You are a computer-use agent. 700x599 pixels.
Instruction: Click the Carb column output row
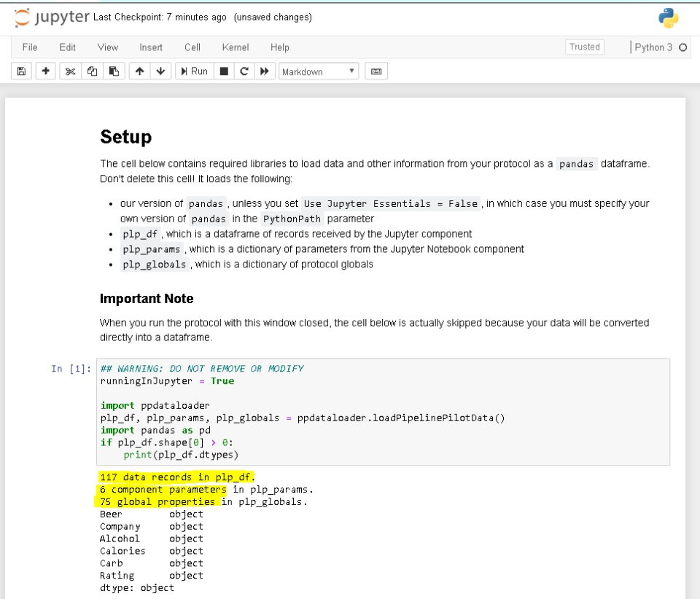[x=152, y=563]
